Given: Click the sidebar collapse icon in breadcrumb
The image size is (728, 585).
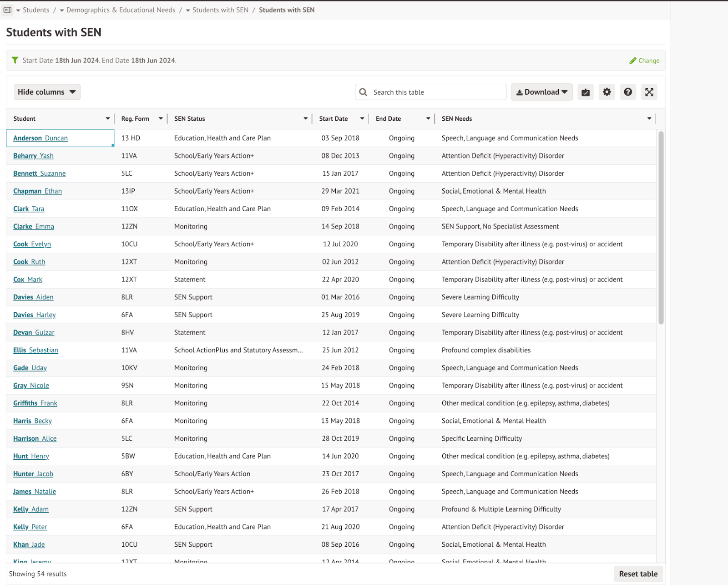Looking at the screenshot, I should pos(8,10).
